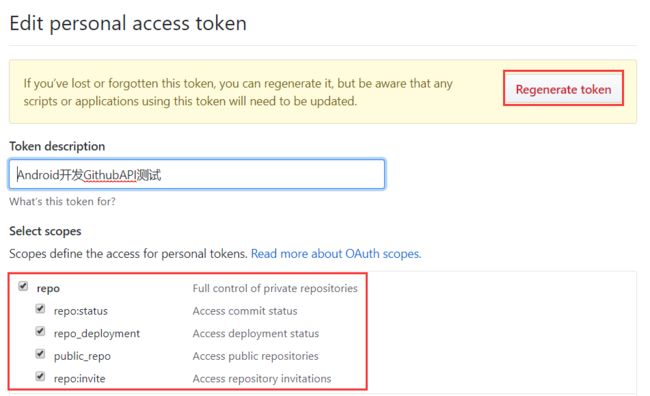This screenshot has height=396, width=650.
Task: Click the Access deployment status description
Action: 256,334
